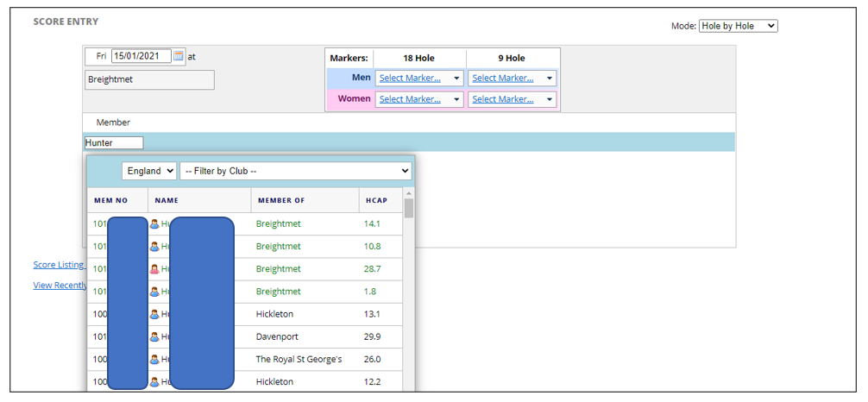Click the Women markers row label
The height and width of the screenshot is (402, 868).
[355, 99]
